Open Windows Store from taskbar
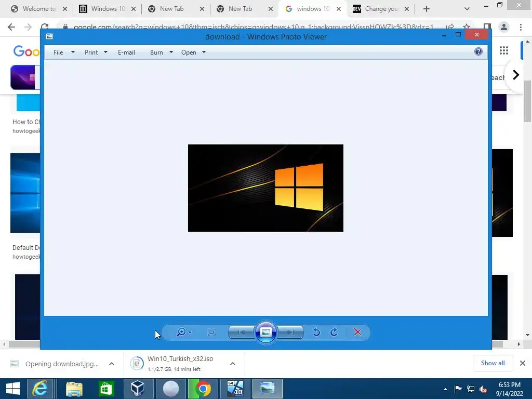 coord(106,389)
